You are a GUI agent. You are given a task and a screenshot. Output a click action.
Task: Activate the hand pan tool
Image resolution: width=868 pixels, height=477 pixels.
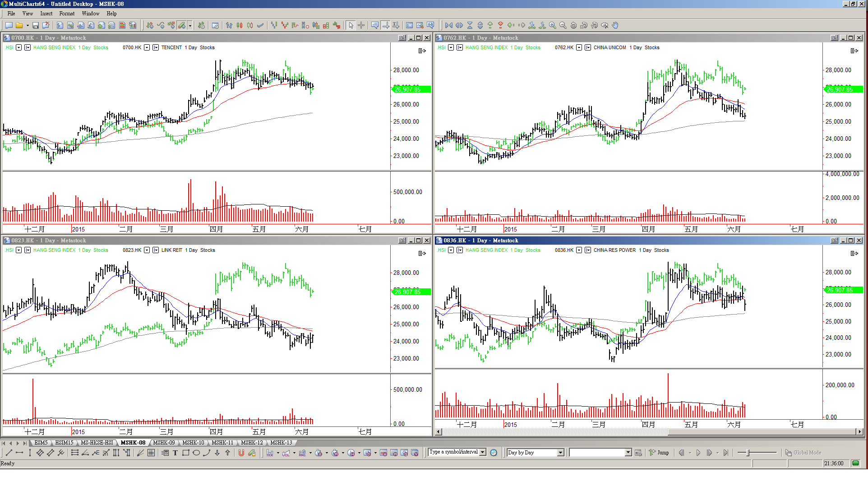pyautogui.click(x=615, y=26)
